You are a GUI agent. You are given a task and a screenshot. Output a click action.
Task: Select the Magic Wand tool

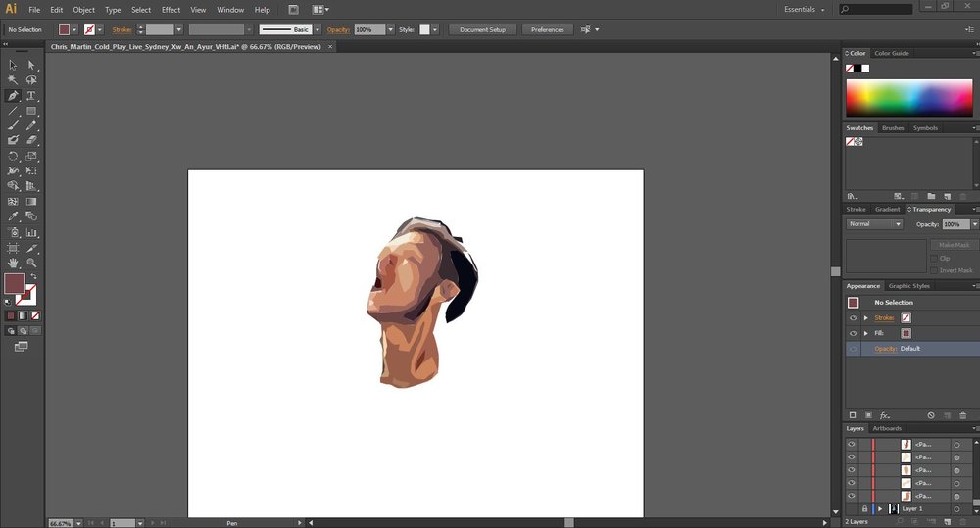pos(13,80)
